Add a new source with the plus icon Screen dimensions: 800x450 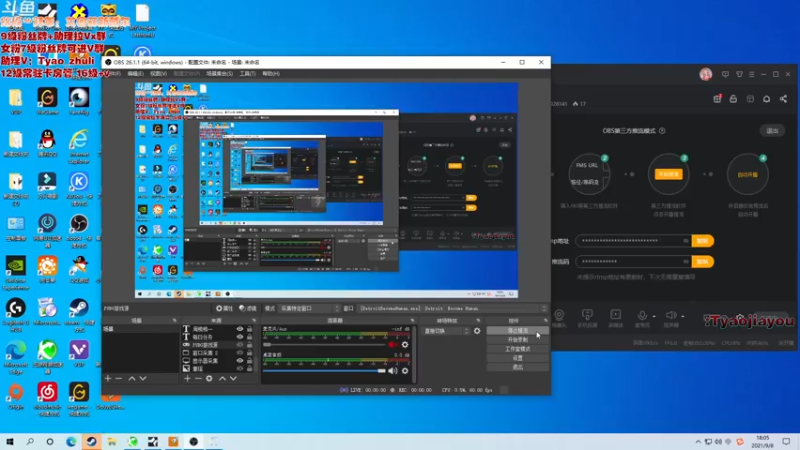point(187,379)
